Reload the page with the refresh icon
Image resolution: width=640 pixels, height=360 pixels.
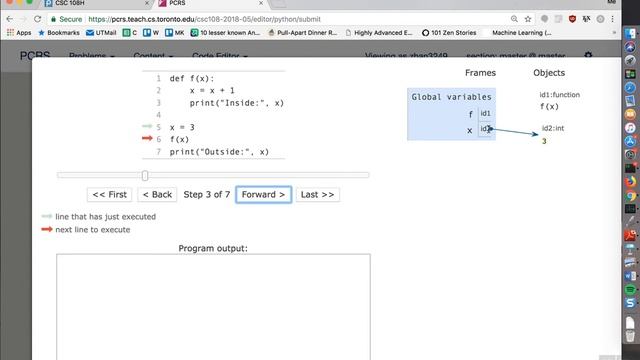pyautogui.click(x=38, y=19)
